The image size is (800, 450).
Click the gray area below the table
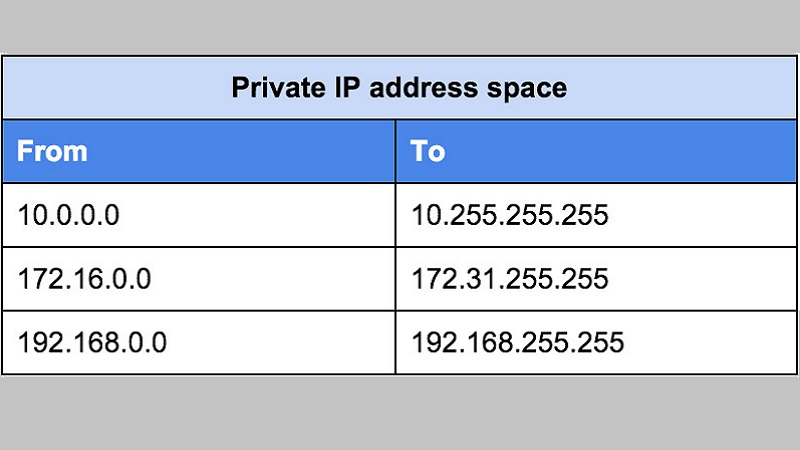pos(400,412)
